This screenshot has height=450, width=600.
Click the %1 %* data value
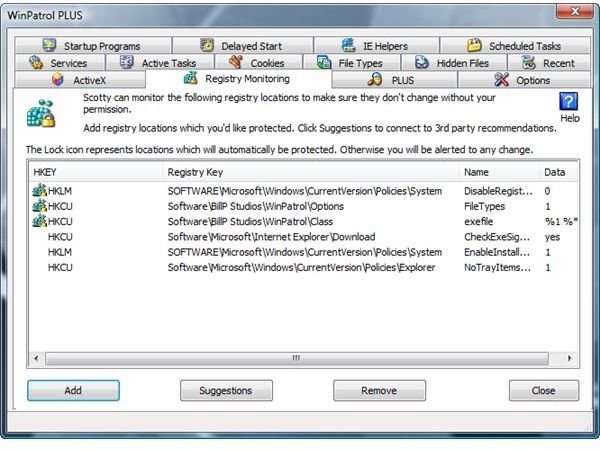(561, 222)
